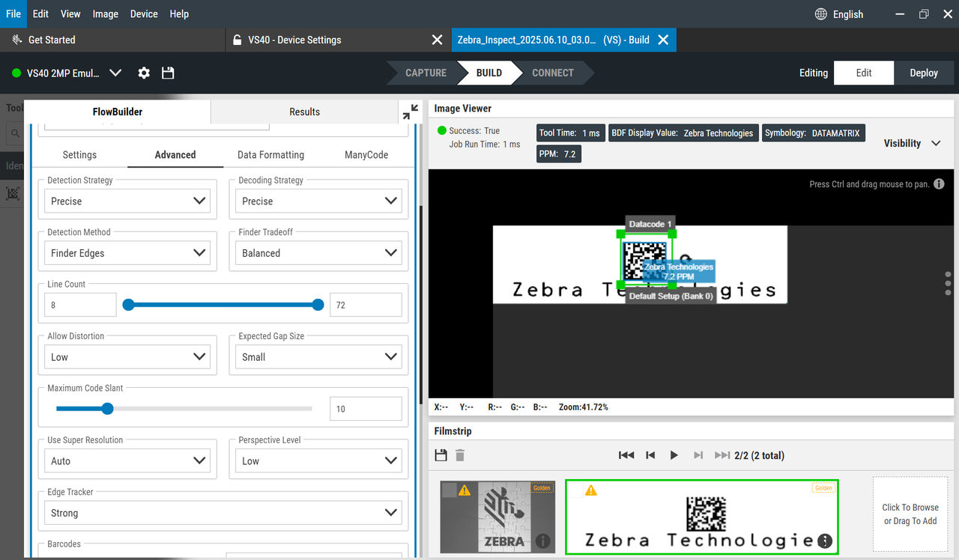Screen dimensions: 959x560
Task: Click the Line Count maximum value field
Action: 366,305
